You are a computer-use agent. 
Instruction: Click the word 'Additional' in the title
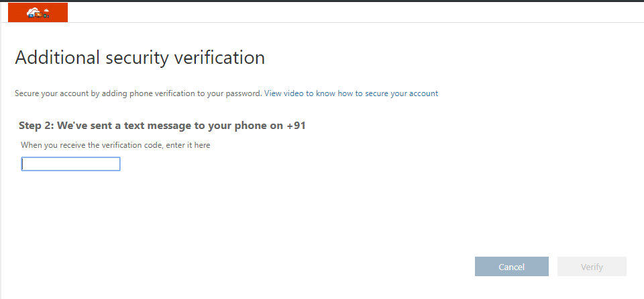click(57, 58)
